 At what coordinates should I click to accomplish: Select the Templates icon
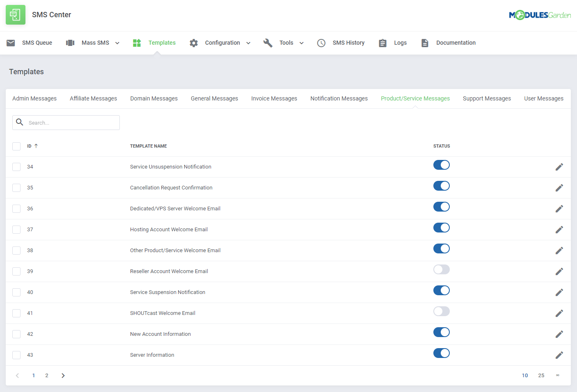137,43
